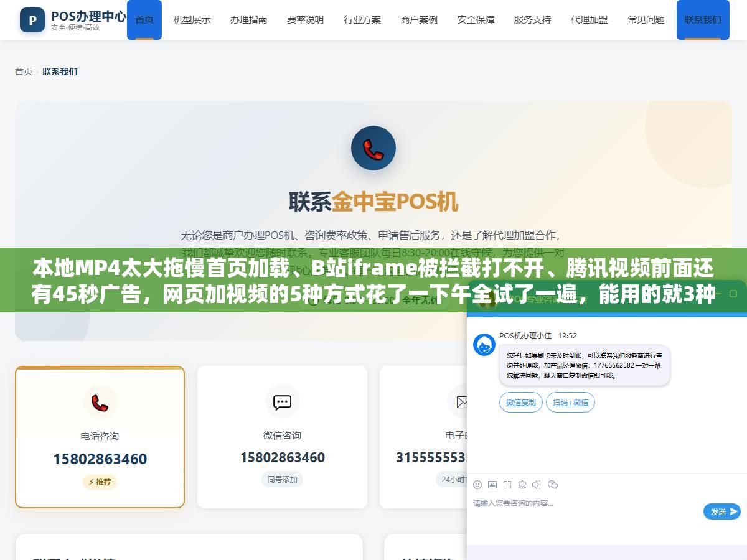Select phone number under 电话咨询
The width and height of the screenshot is (747, 560).
(x=100, y=459)
